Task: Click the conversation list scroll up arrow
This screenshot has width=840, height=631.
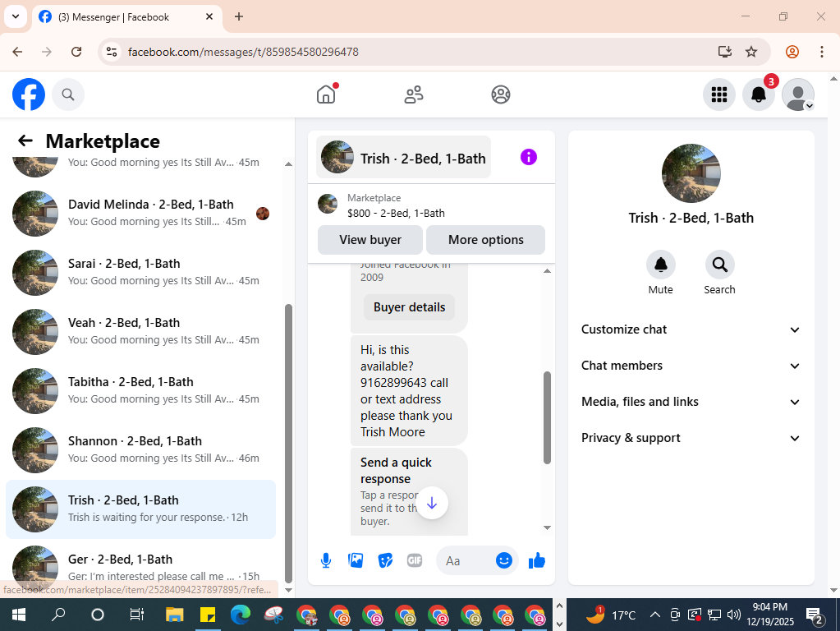Action: click(x=288, y=164)
